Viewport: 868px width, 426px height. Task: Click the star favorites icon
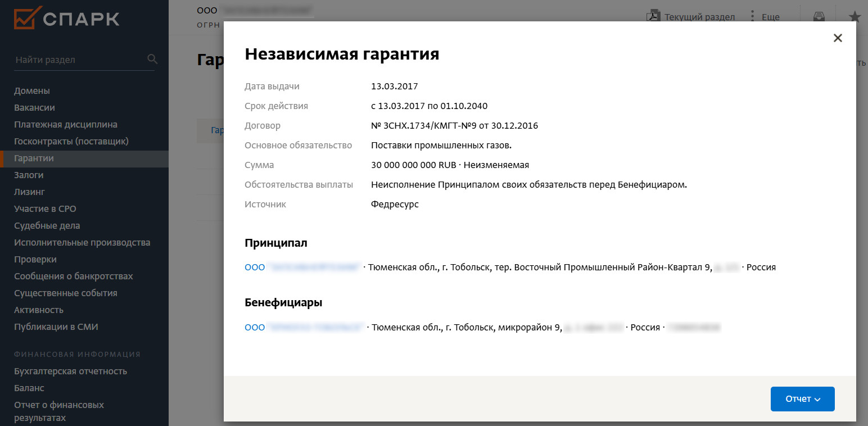point(855,17)
